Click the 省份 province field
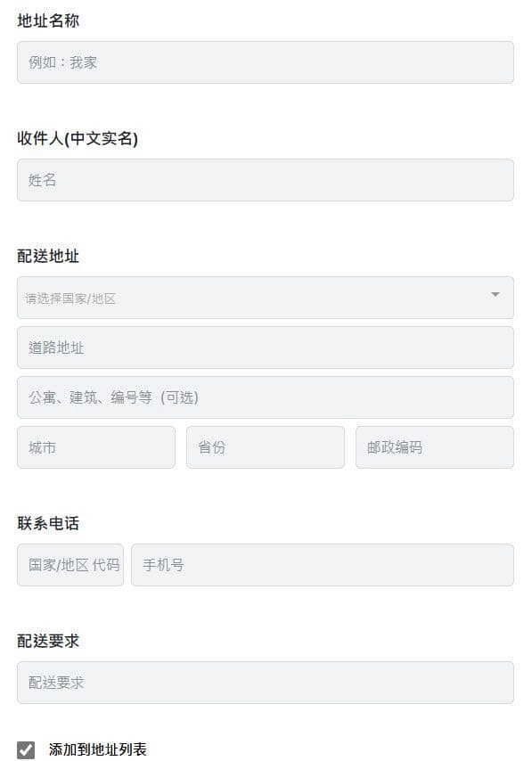This screenshot has height=761, width=532. [x=265, y=447]
